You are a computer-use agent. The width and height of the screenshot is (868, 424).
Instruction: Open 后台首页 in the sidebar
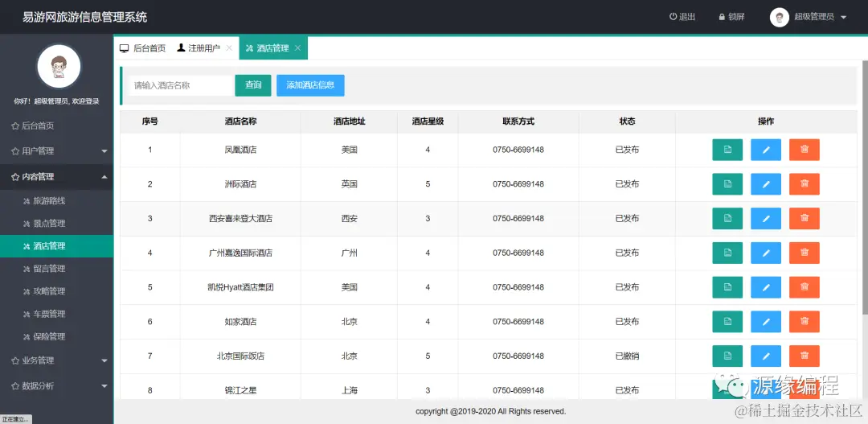point(56,126)
